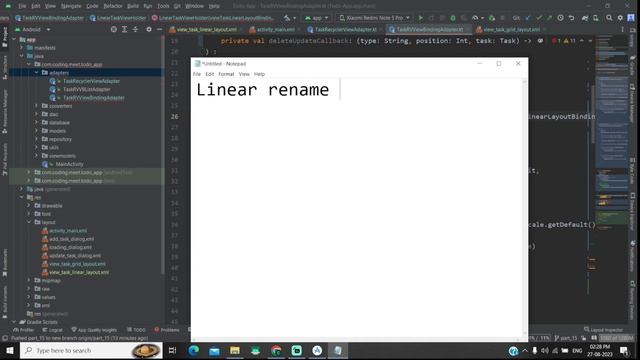The width and height of the screenshot is (640, 360).
Task: Collapse the layout folder
Action: [29, 222]
